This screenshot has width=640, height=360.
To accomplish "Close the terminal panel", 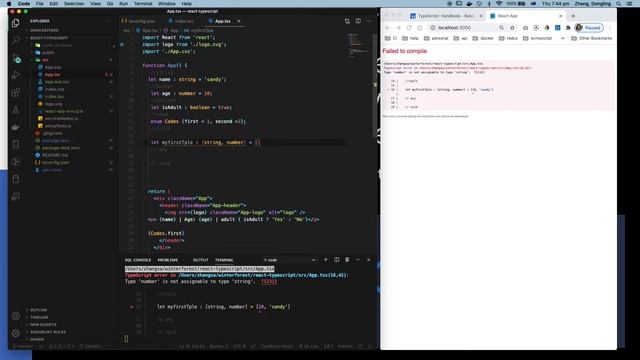I will coord(369,260).
